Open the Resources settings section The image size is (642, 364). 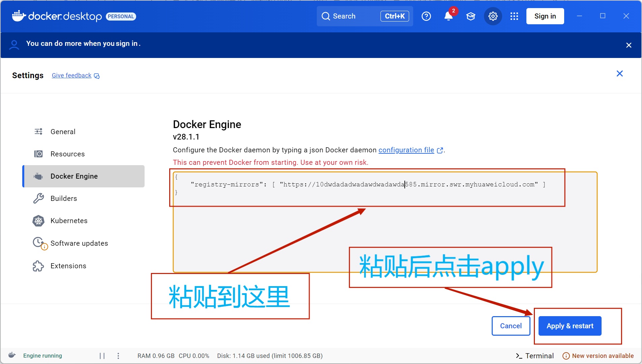coord(67,154)
